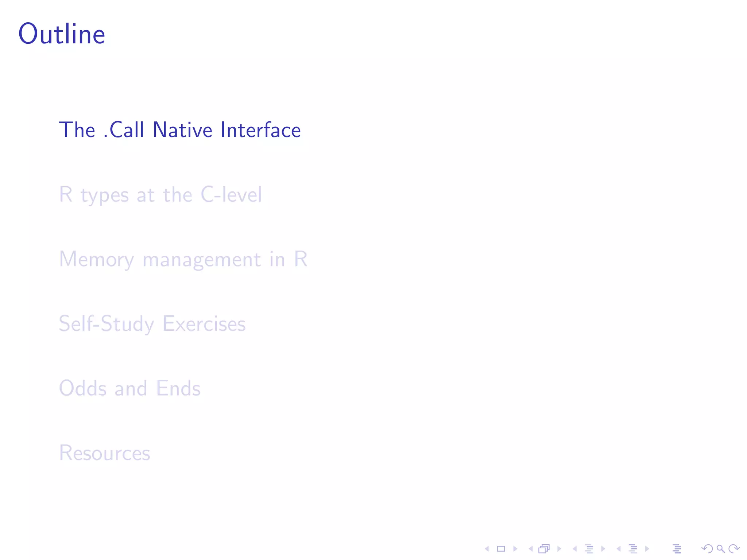Open 'The .Call Native Interface' section
Image resolution: width=747 pixels, height=560 pixels.
tap(180, 130)
